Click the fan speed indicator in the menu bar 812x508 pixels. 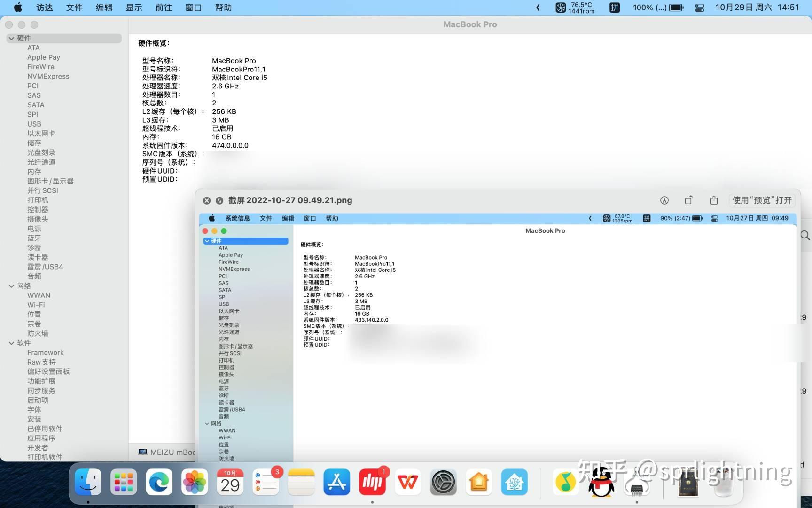573,8
